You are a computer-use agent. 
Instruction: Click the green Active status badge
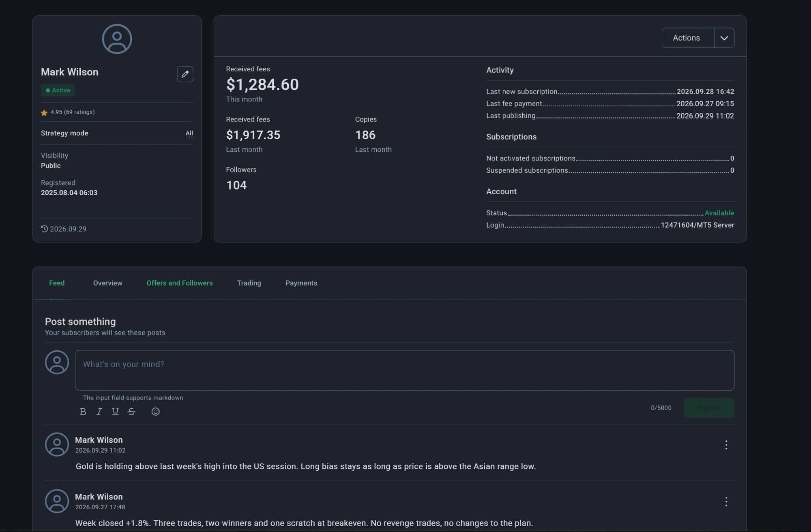58,90
